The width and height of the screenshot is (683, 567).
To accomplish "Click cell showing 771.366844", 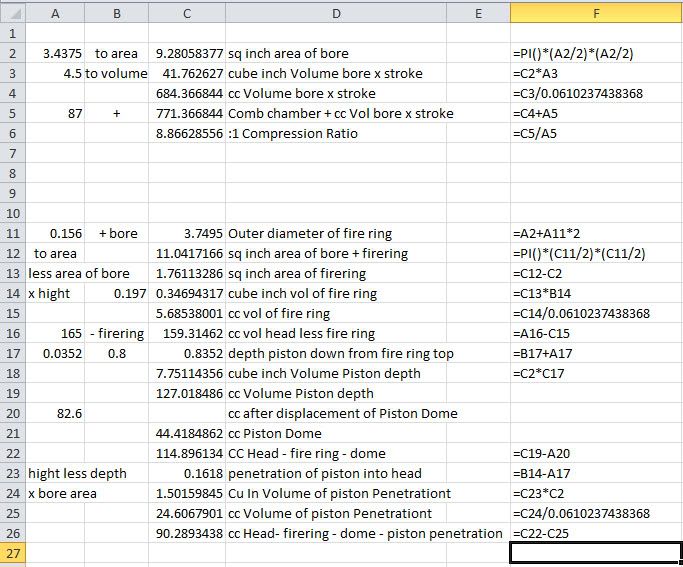I will 189,114.
